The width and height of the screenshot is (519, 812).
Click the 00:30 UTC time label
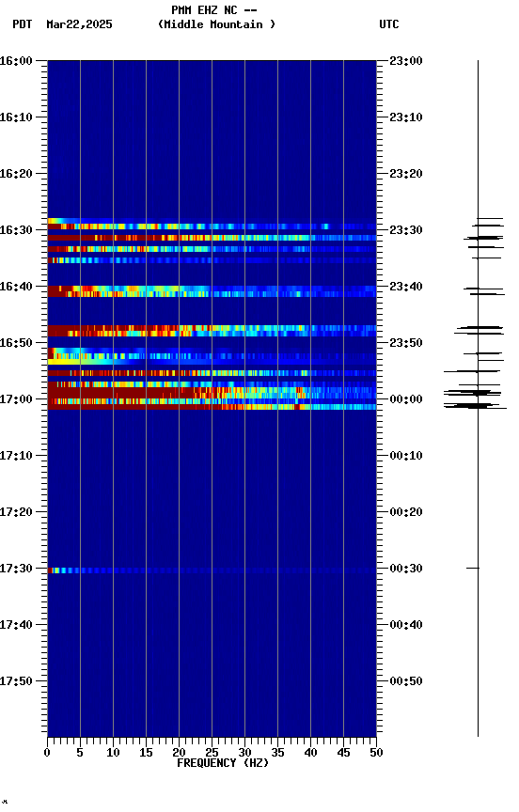click(406, 570)
